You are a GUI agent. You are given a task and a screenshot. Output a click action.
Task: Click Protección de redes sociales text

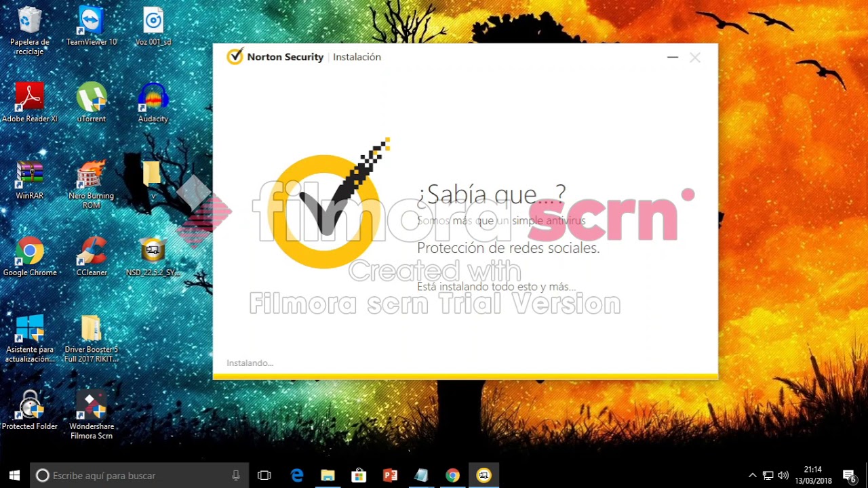(509, 248)
